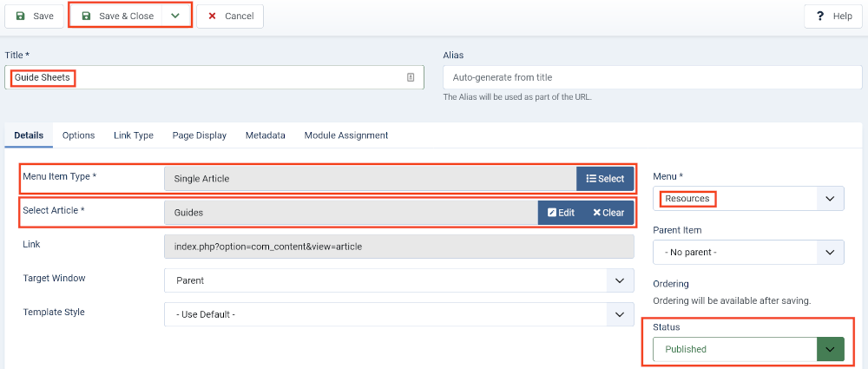The image size is (868, 369).
Task: Click the Guides article field
Action: click(x=351, y=213)
